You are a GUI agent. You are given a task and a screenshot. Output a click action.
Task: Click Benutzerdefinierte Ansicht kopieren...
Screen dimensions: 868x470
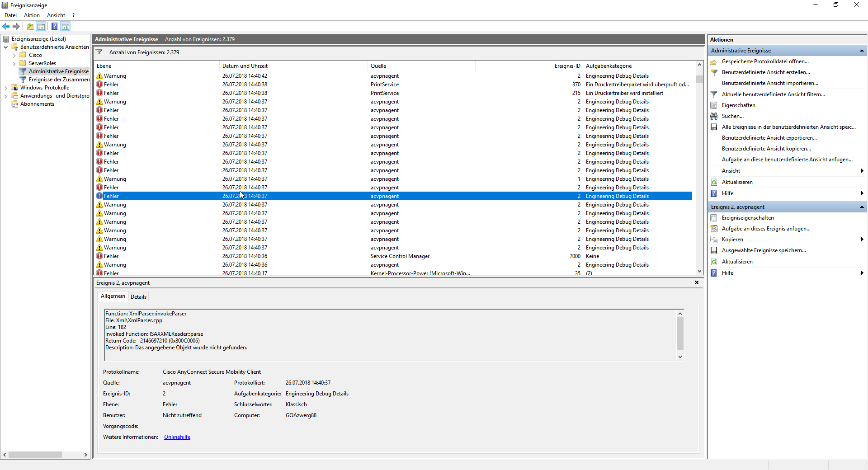pyautogui.click(x=766, y=149)
